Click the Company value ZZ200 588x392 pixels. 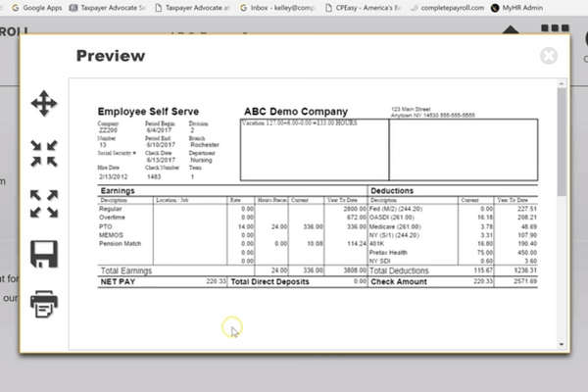(108, 130)
